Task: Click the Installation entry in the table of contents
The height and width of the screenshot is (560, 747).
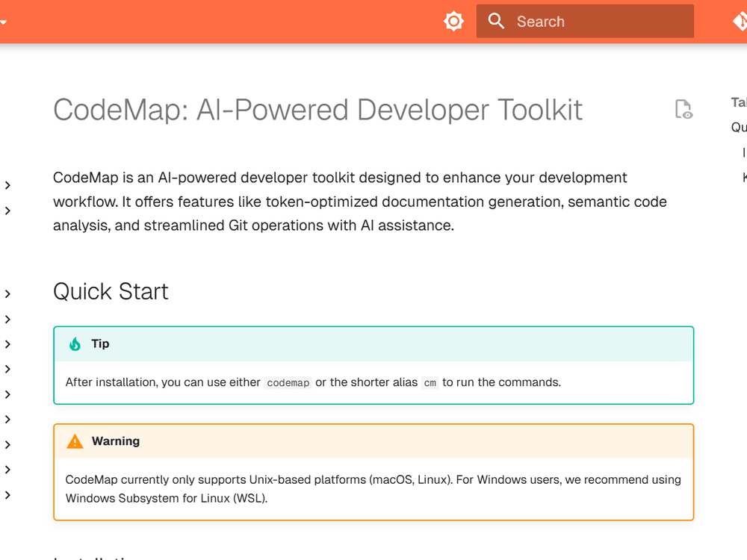Action: 743,152
